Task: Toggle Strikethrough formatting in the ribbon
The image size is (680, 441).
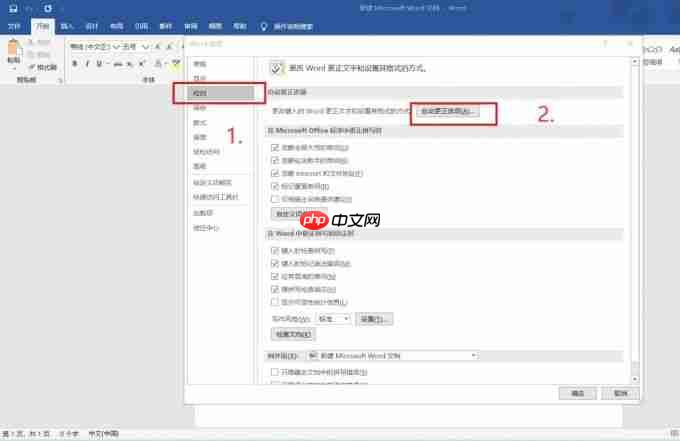Action: pyautogui.click(x=118, y=64)
